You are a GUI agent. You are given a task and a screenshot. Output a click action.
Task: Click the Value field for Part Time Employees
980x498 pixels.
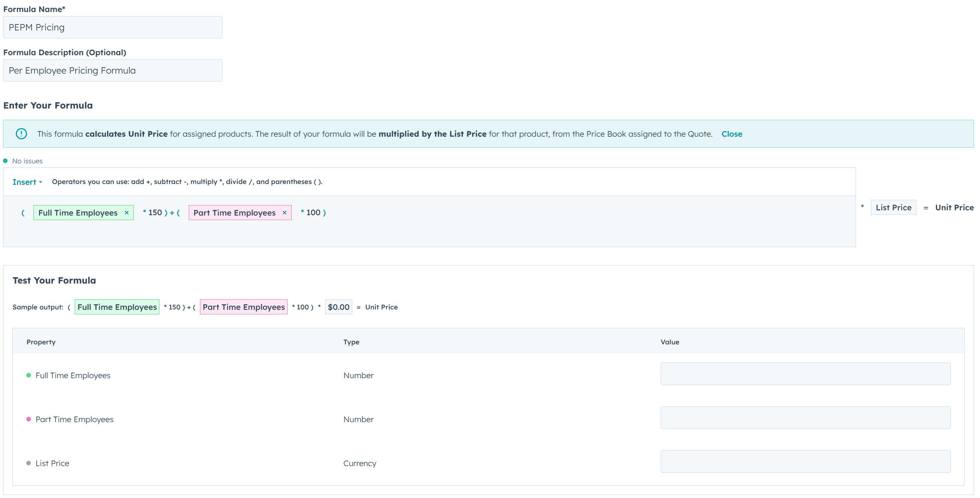(805, 417)
